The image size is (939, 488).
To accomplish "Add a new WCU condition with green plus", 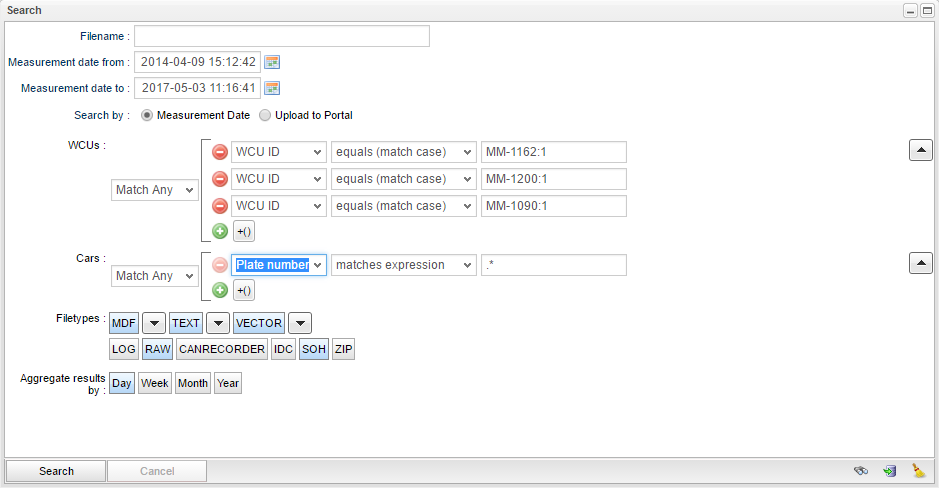I will point(220,231).
